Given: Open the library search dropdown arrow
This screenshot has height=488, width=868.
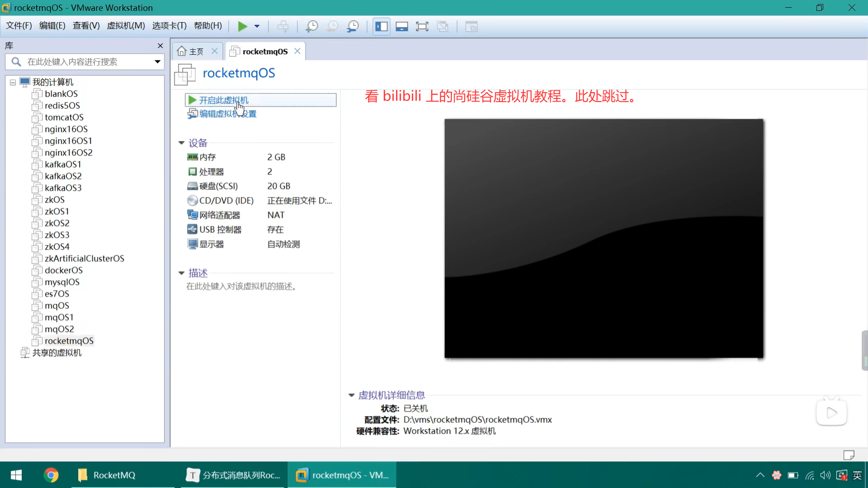Looking at the screenshot, I should (157, 61).
